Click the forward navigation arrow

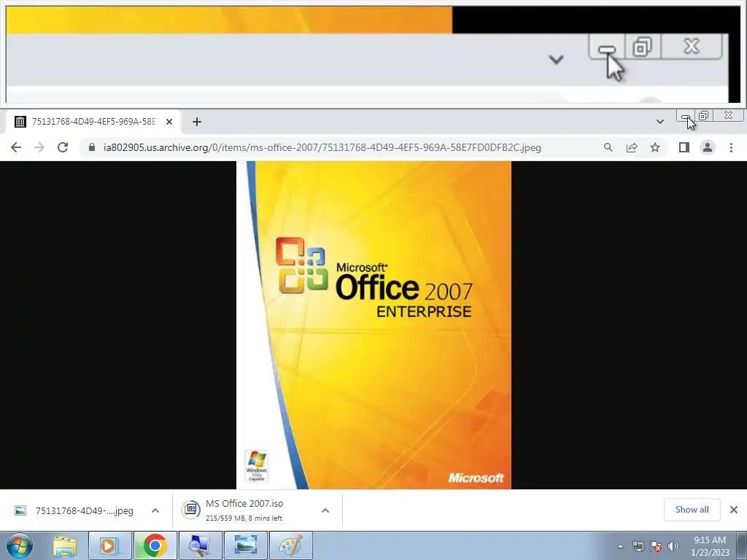pyautogui.click(x=39, y=147)
